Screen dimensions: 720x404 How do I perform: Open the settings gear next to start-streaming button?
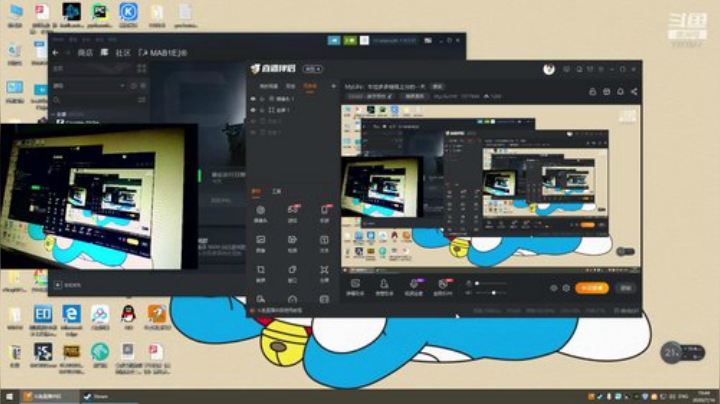point(566,288)
